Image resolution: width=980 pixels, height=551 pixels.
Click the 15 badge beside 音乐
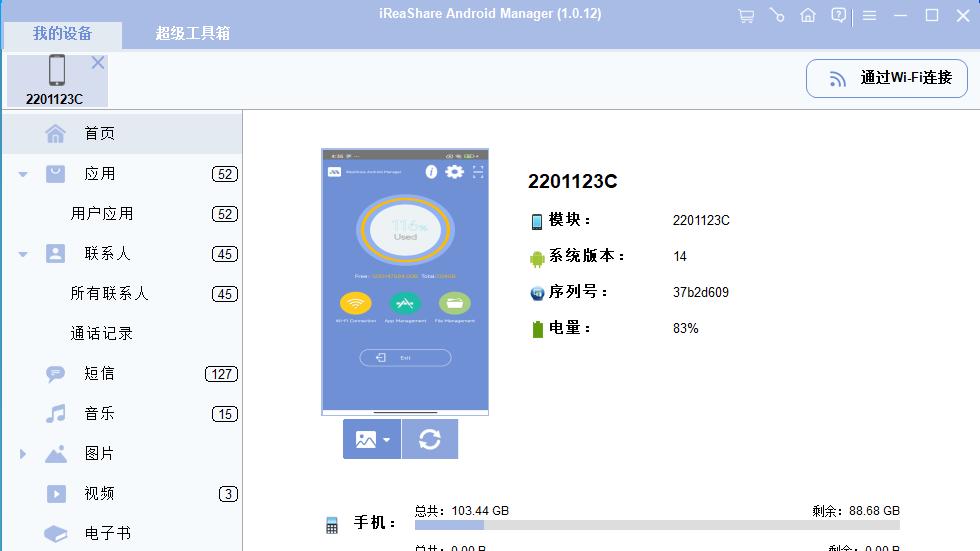click(225, 414)
